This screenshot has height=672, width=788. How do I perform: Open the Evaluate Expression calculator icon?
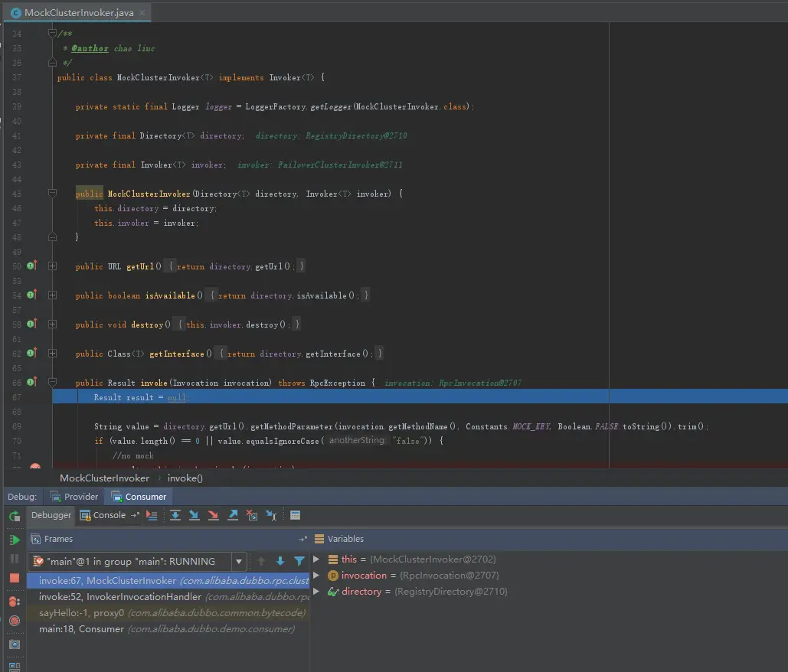(x=295, y=515)
